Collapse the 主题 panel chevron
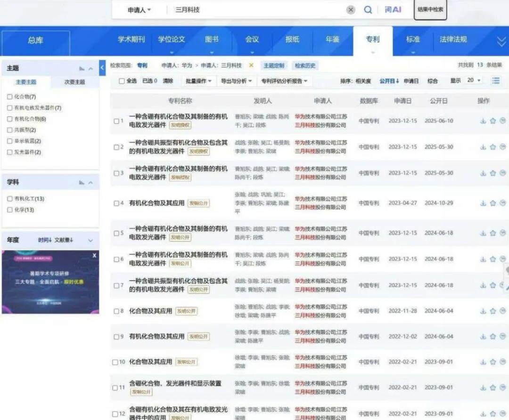 (90, 68)
